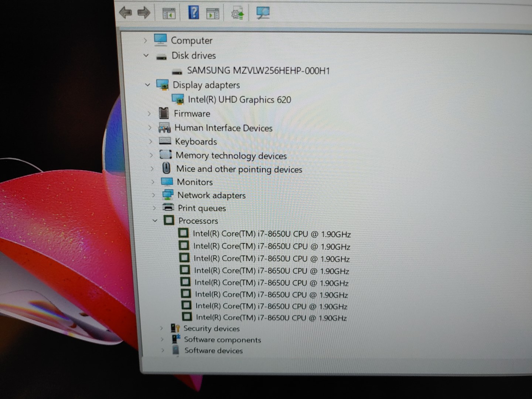Select the Memory technology devices icon

coord(166,154)
